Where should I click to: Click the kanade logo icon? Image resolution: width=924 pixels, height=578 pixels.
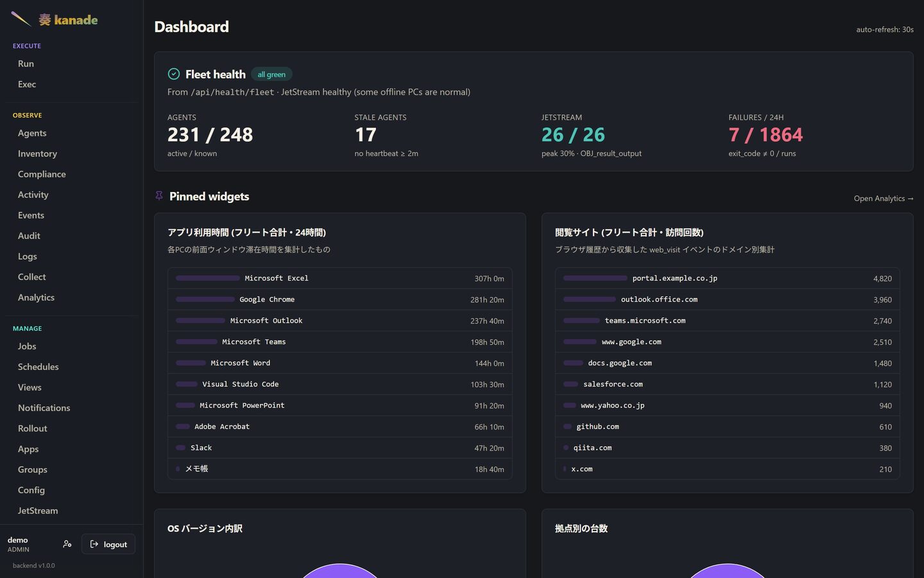pos(21,19)
